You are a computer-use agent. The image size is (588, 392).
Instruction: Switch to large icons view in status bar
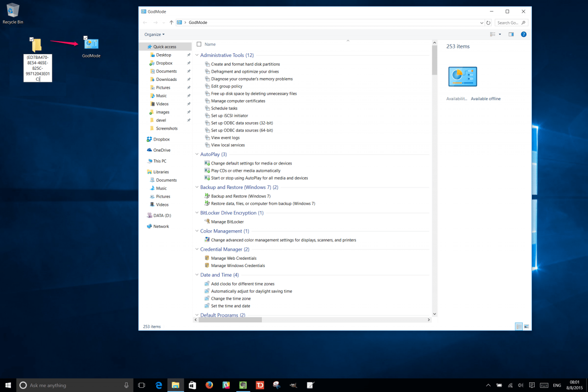click(x=526, y=326)
